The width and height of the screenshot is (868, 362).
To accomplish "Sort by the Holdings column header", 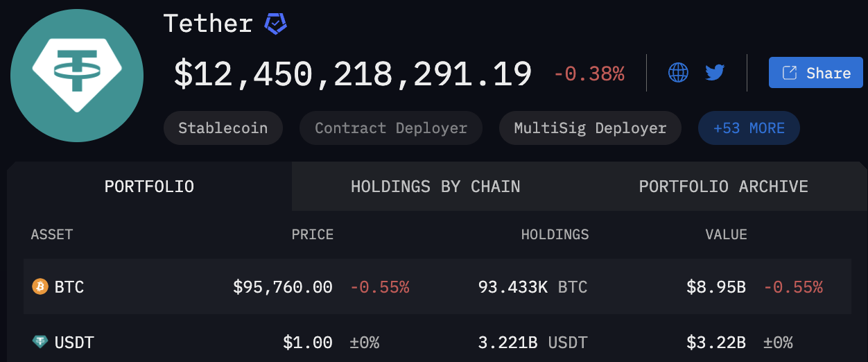I will pyautogui.click(x=555, y=234).
